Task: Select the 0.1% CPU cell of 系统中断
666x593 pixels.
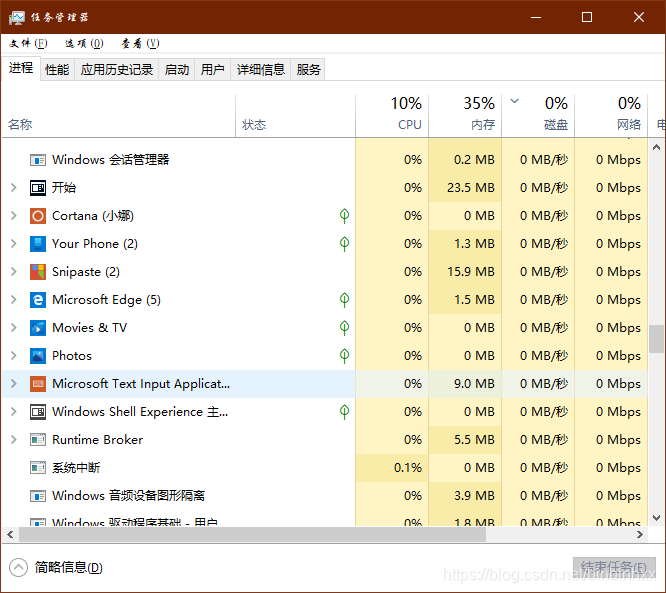Action: (392, 468)
